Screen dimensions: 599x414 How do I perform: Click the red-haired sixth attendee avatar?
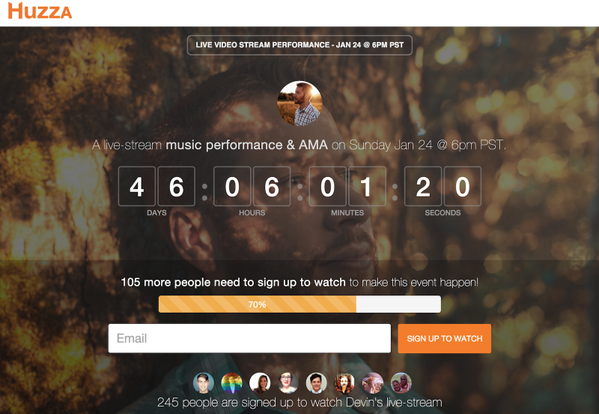(345, 383)
